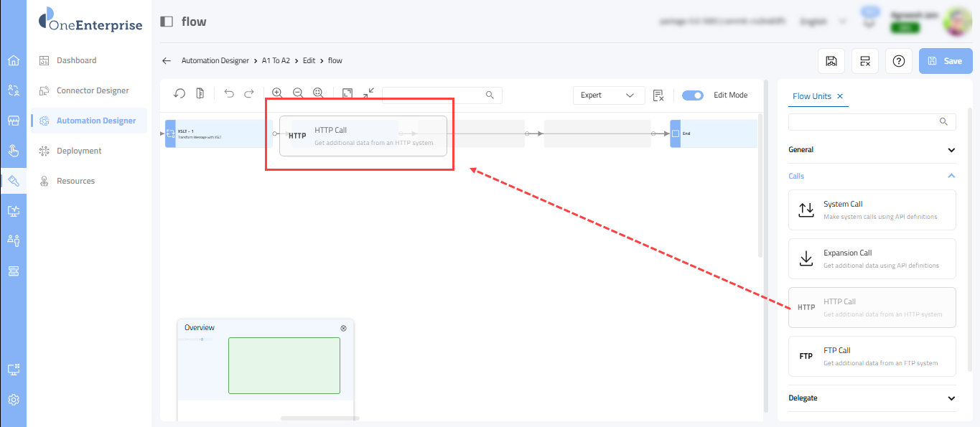Toggle the sidebar collapse icon beside flow
Screen dimensions: 980x427
[167, 22]
